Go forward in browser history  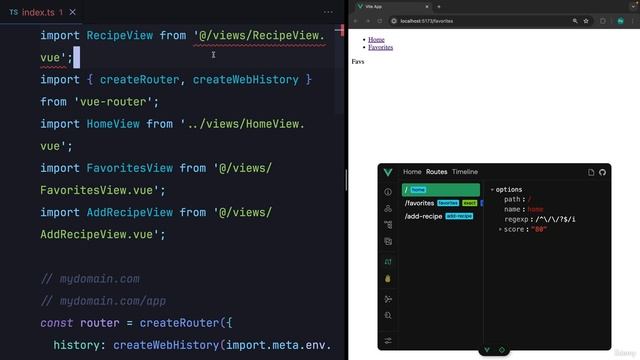(x=368, y=21)
